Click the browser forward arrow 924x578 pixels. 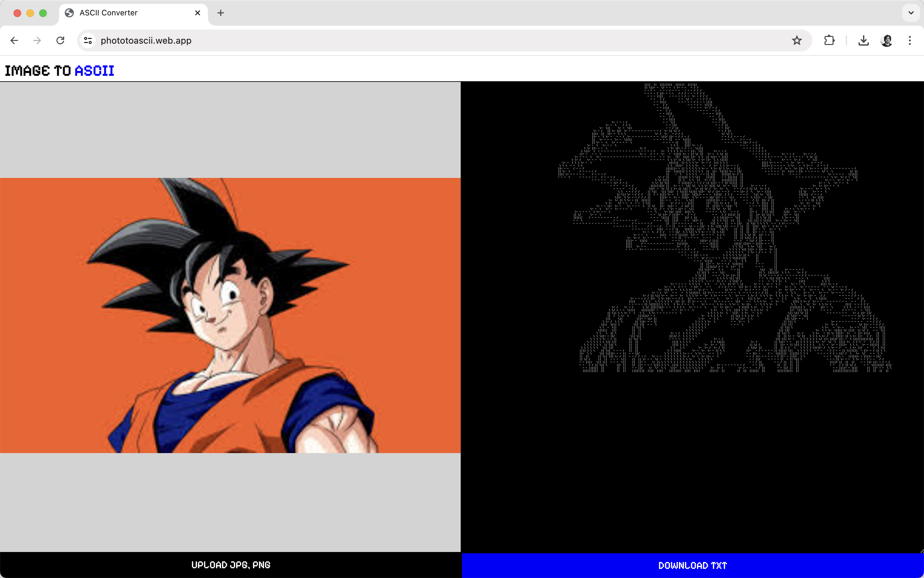coord(37,40)
